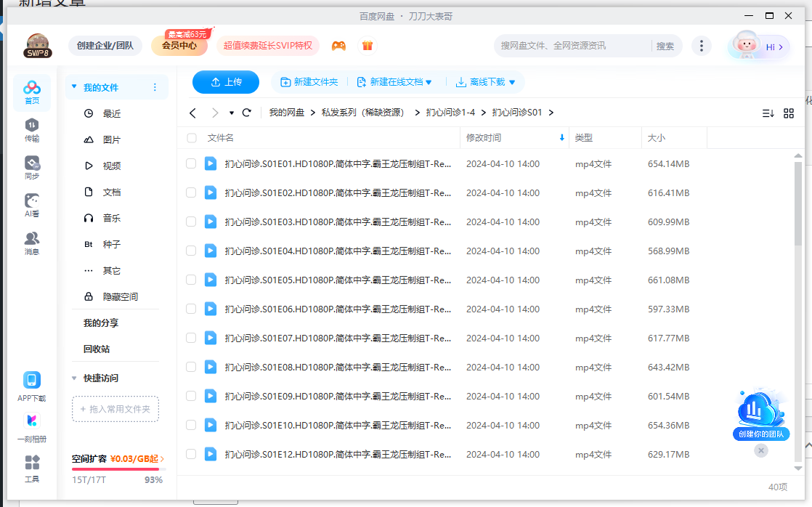Check the box for 扪心问诊.S01E07
Screen dimensions: 812x507
click(191, 338)
